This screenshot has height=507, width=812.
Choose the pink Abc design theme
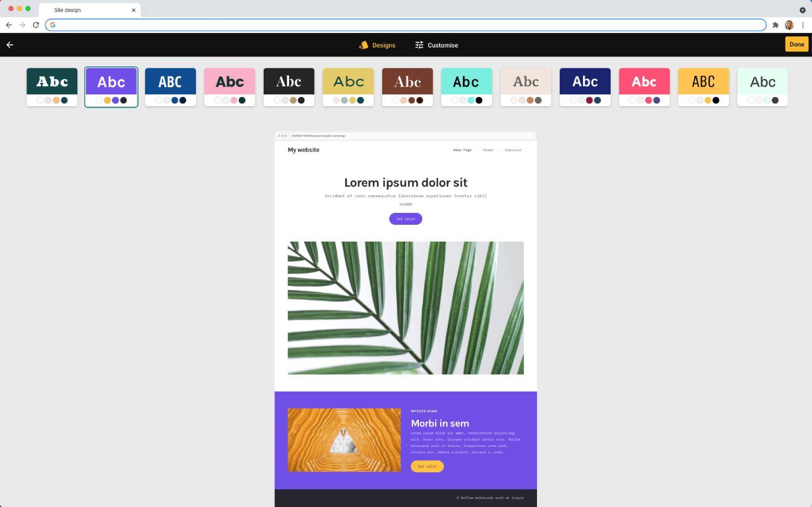click(x=230, y=87)
